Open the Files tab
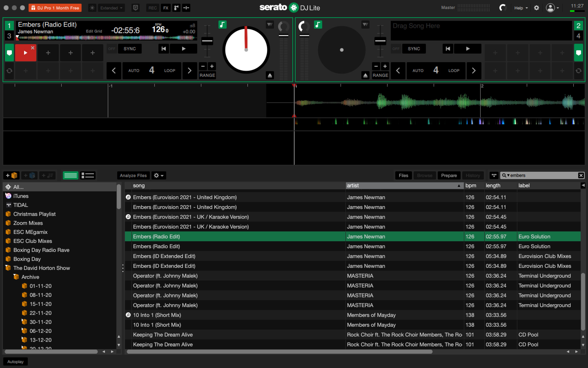 [x=403, y=175]
